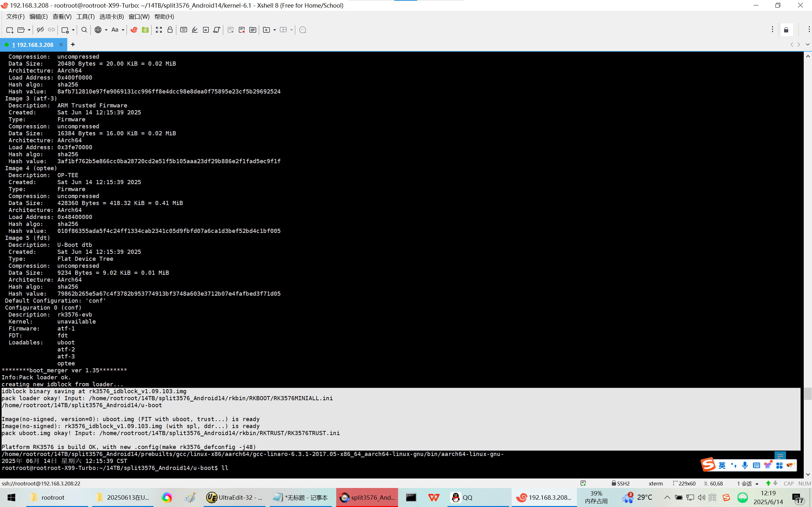Image resolution: width=812 pixels, height=507 pixels.
Task: Toggle Sogou IME 英 language mode
Action: [x=722, y=465]
